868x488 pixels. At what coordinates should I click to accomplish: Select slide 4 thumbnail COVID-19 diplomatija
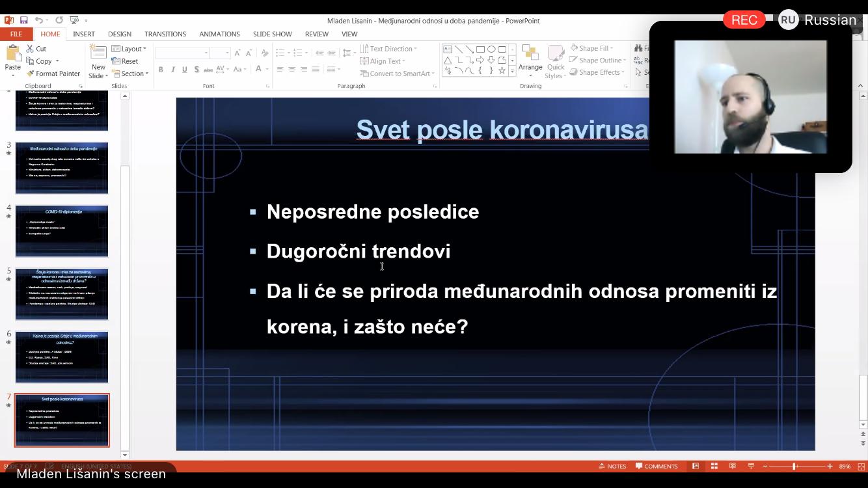62,231
